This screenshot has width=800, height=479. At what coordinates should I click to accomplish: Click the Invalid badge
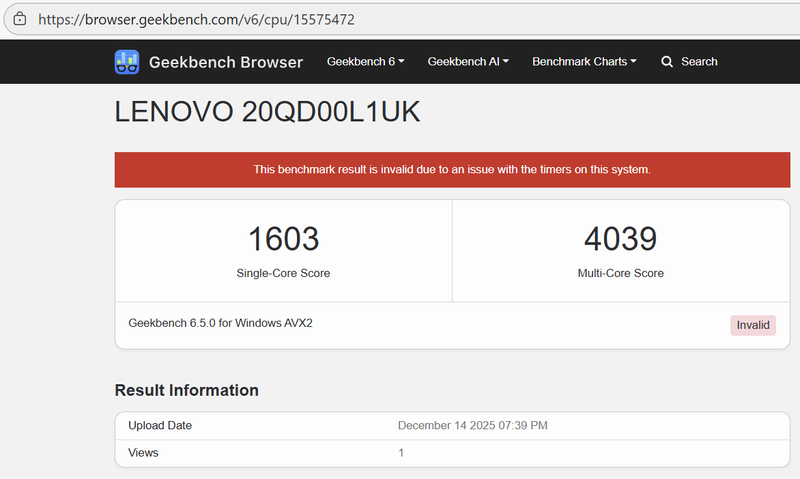[x=753, y=325]
